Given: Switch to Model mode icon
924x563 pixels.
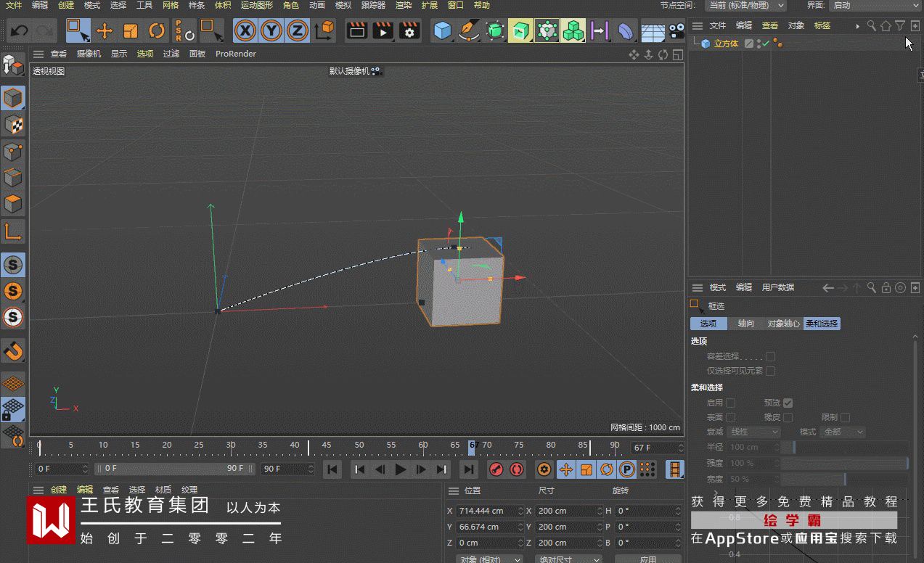Looking at the screenshot, I should [13, 97].
